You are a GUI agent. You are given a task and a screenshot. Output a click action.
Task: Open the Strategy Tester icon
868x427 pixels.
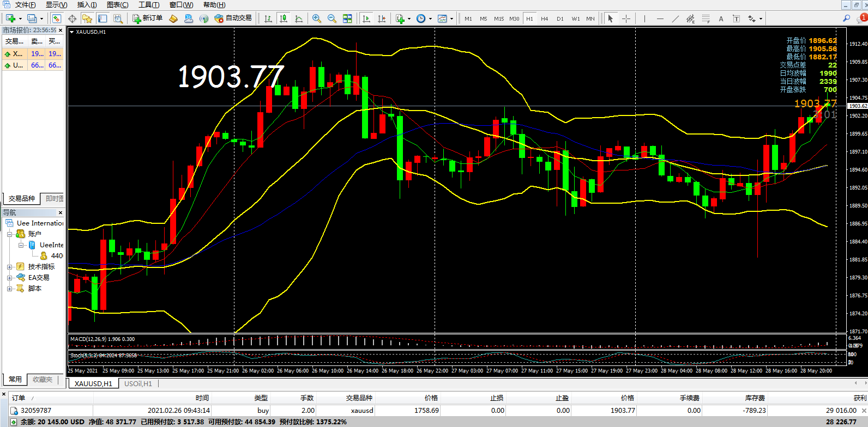click(118, 19)
